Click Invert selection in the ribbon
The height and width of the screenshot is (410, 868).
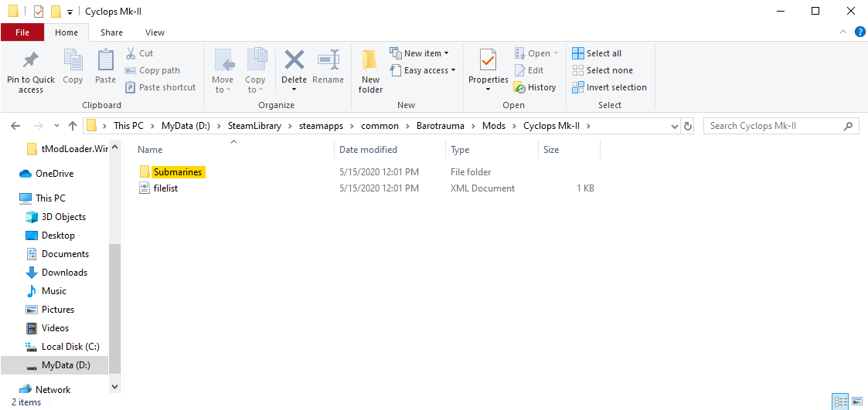click(610, 87)
